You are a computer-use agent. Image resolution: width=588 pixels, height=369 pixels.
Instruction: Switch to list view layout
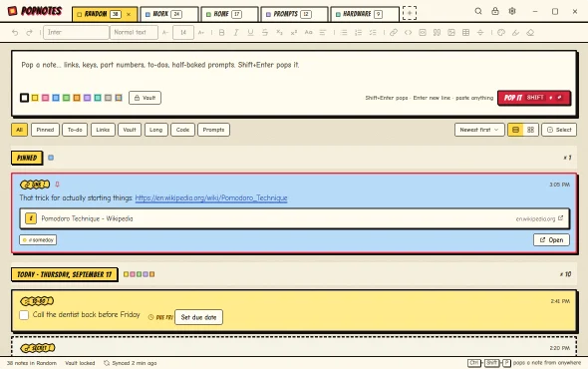(515, 130)
